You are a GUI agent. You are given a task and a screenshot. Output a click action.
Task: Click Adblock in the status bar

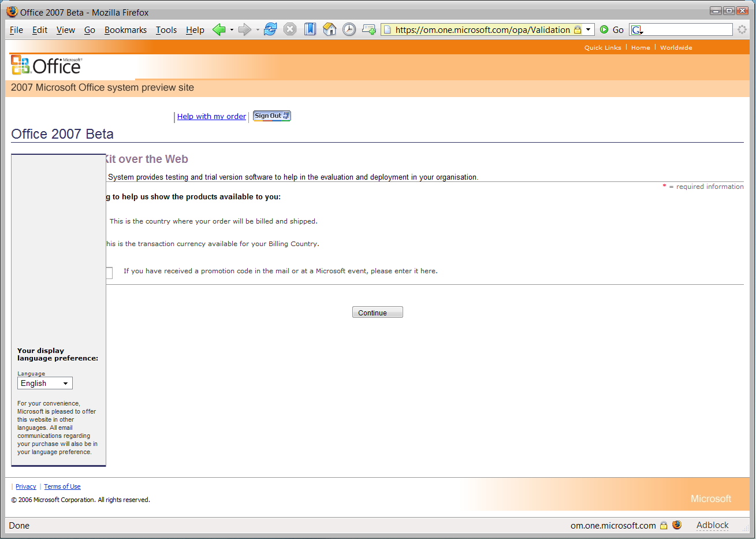coord(712,525)
